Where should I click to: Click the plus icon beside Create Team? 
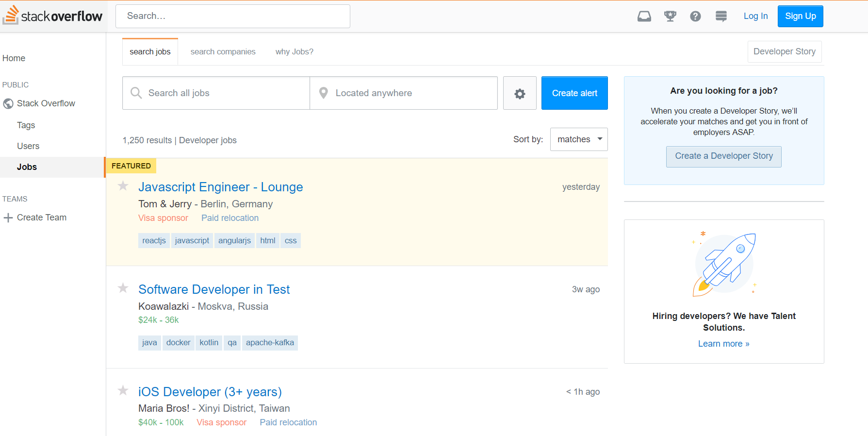tap(8, 218)
